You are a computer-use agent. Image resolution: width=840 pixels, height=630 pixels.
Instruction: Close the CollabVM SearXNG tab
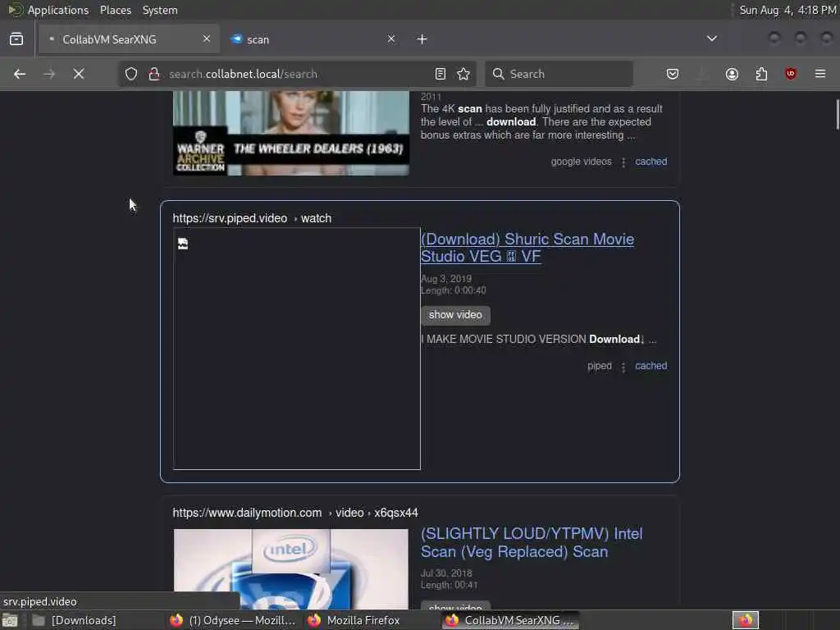(206, 39)
